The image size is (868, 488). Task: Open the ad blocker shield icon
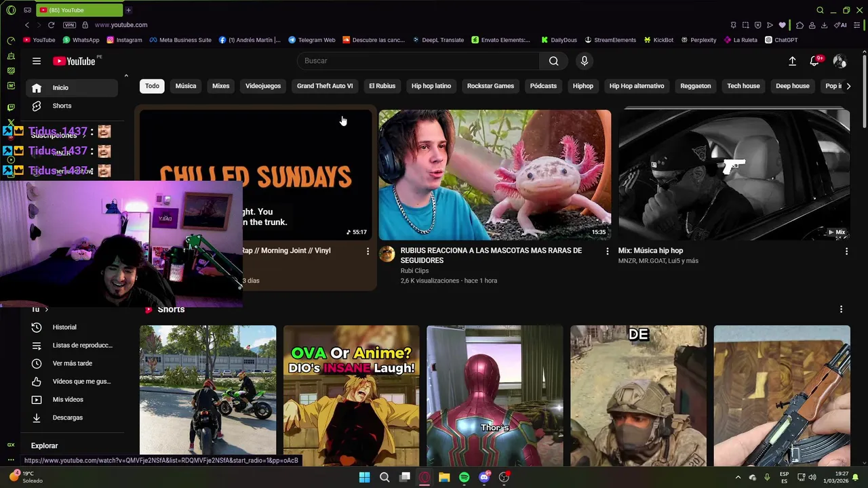coord(757,25)
